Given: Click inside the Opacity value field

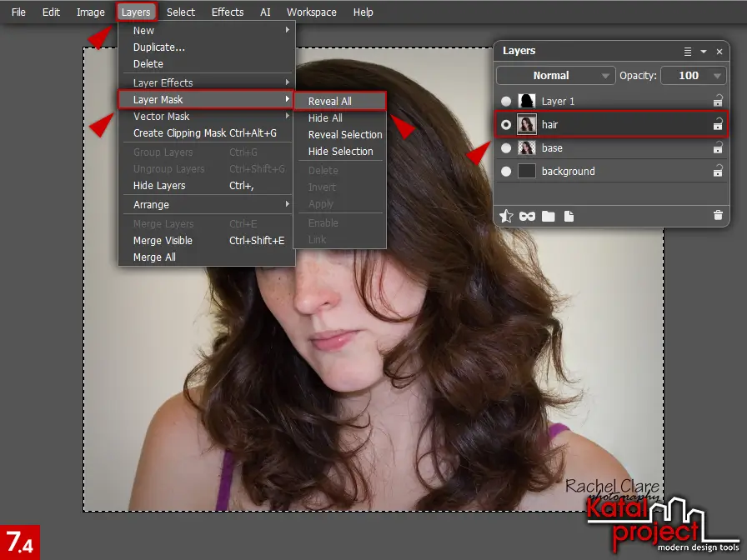Looking at the screenshot, I should coord(689,75).
